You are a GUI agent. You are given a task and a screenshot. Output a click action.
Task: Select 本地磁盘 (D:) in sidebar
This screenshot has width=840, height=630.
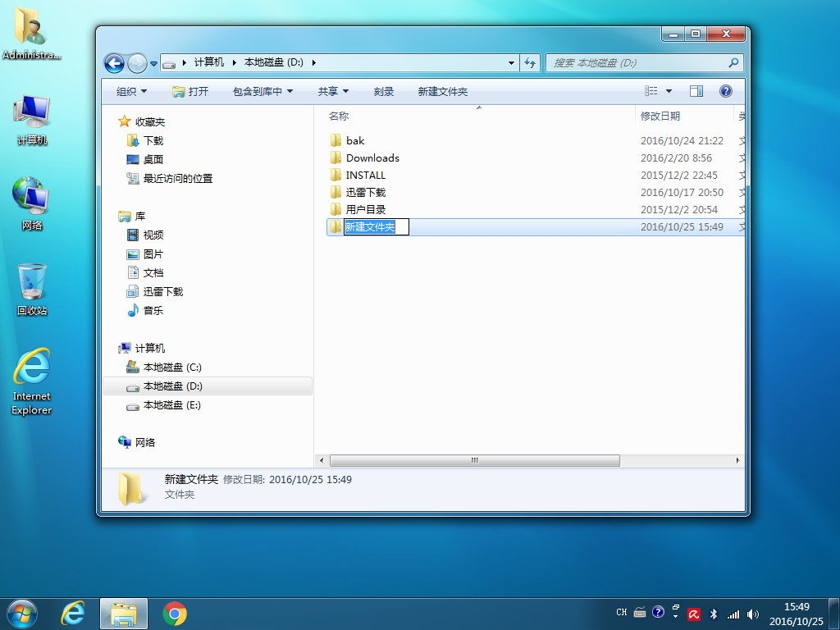(x=208, y=386)
